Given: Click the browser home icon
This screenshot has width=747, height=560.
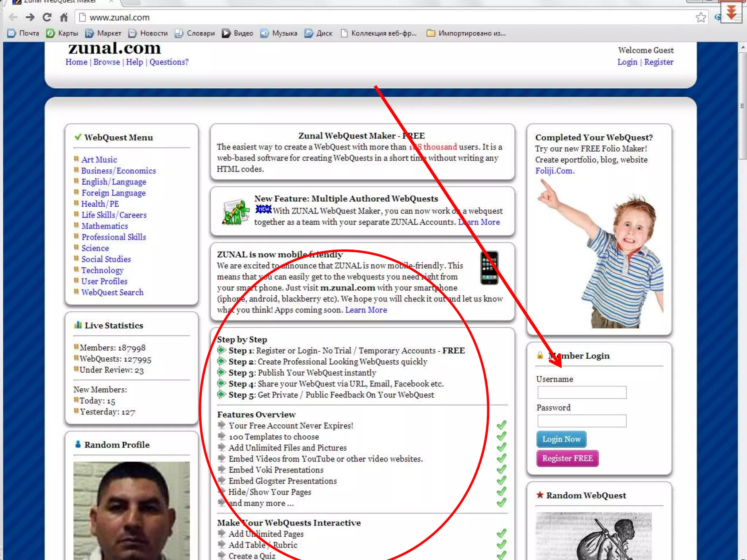Looking at the screenshot, I should 64,17.
